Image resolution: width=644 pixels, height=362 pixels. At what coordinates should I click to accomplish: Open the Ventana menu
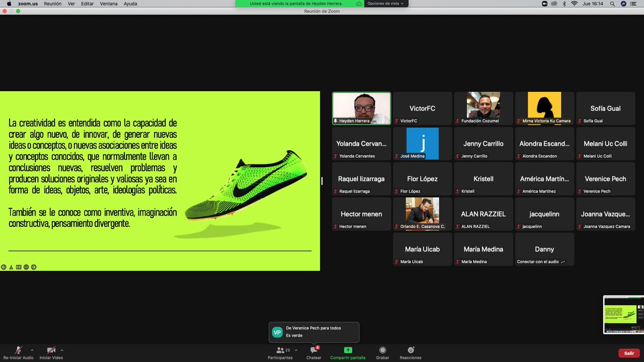(x=109, y=4)
